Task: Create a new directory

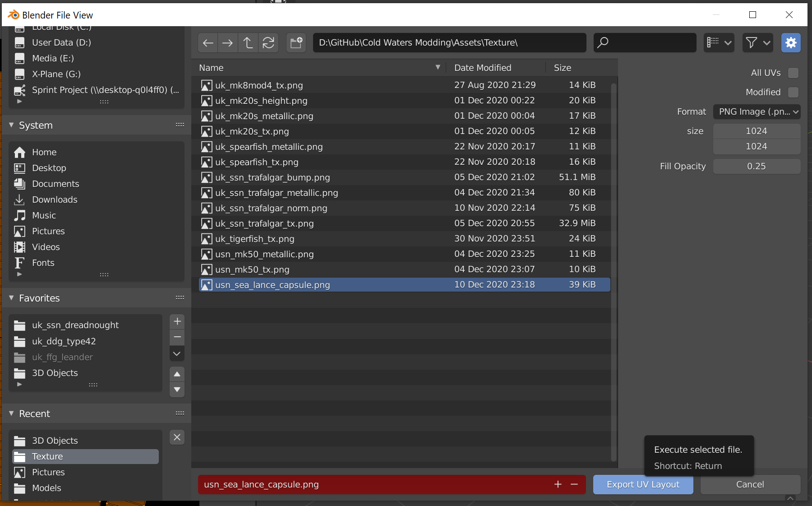Action: tap(296, 43)
